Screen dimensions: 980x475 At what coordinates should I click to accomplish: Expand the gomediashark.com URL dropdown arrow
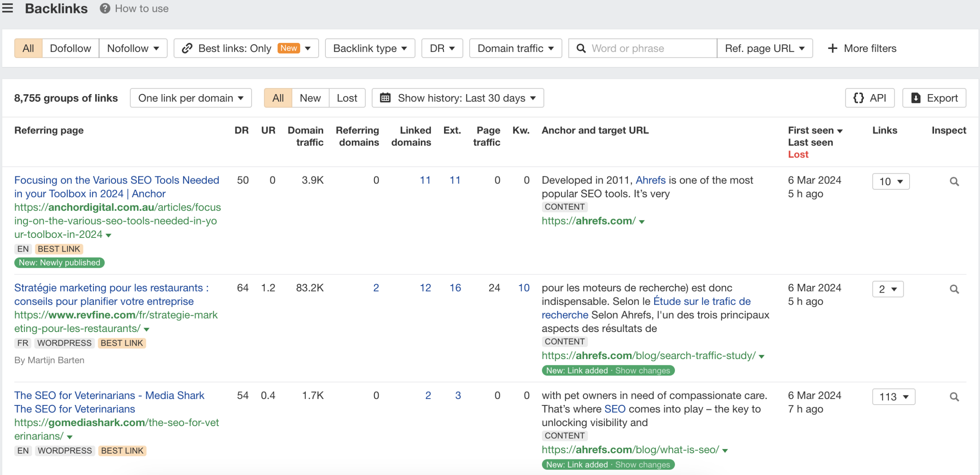click(70, 437)
